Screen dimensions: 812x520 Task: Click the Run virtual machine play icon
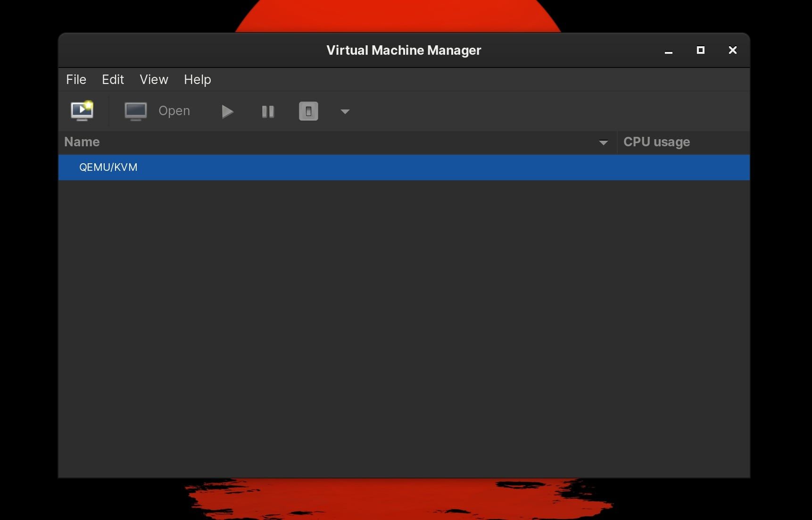click(x=227, y=111)
